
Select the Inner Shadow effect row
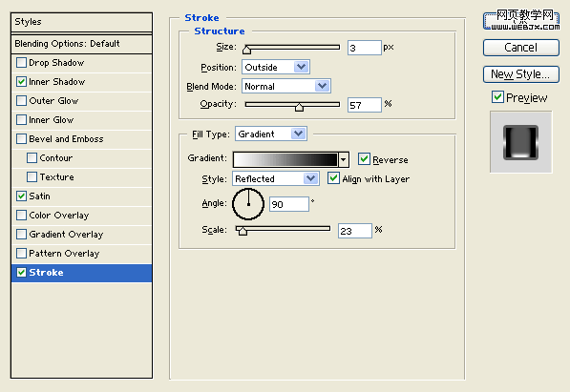[x=81, y=82]
